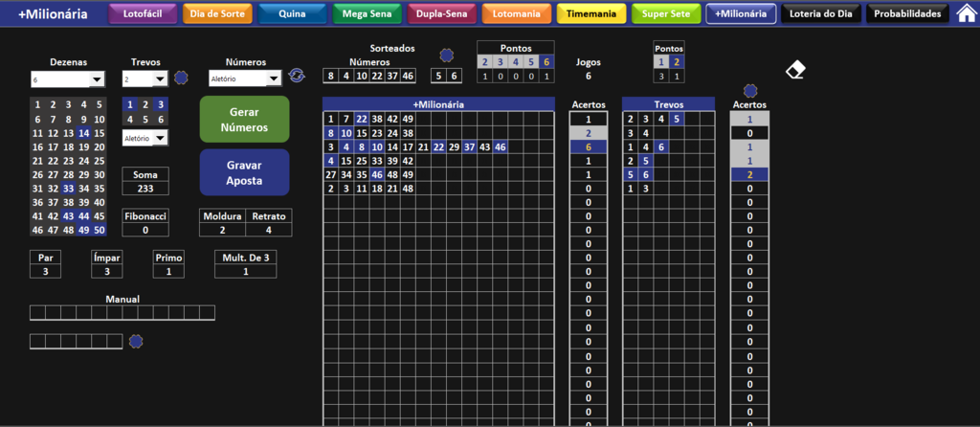
Task: Click the Acertos cell showing 6
Action: [589, 146]
